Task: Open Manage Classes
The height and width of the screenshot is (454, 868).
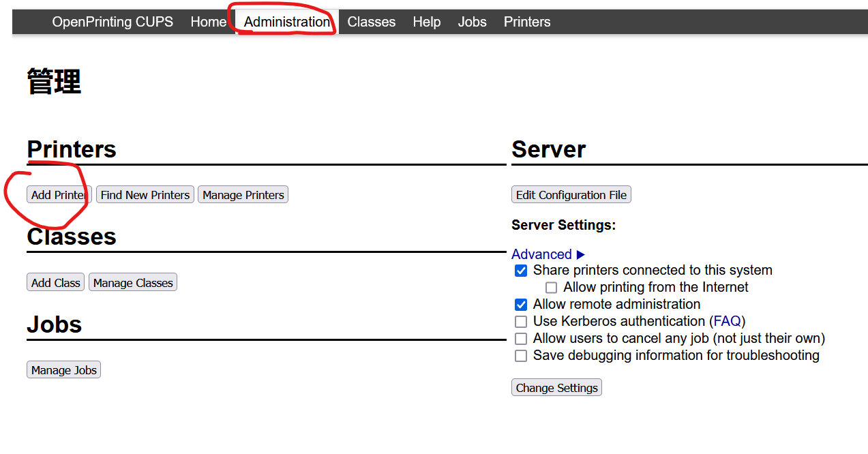Action: pos(133,282)
